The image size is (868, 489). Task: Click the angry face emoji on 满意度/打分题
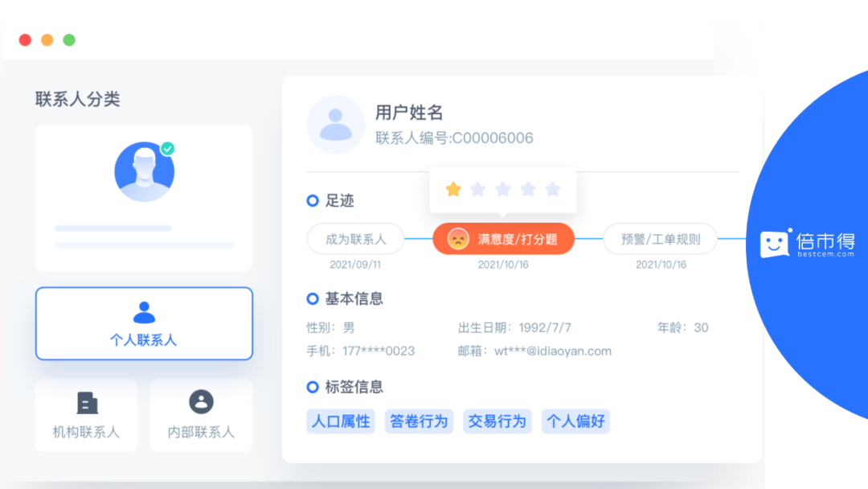click(455, 239)
